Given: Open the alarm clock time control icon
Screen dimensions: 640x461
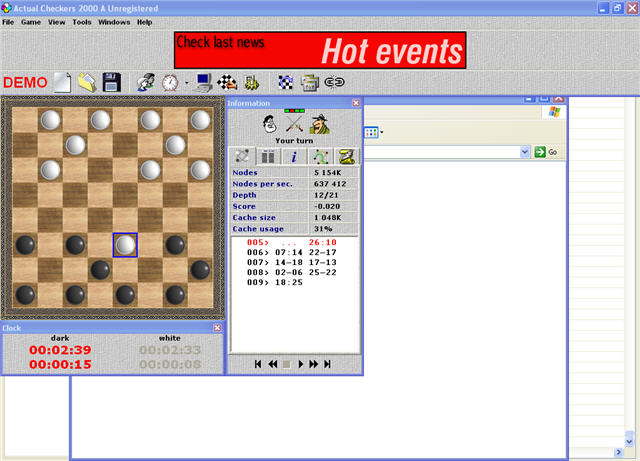Looking at the screenshot, I should (x=170, y=82).
